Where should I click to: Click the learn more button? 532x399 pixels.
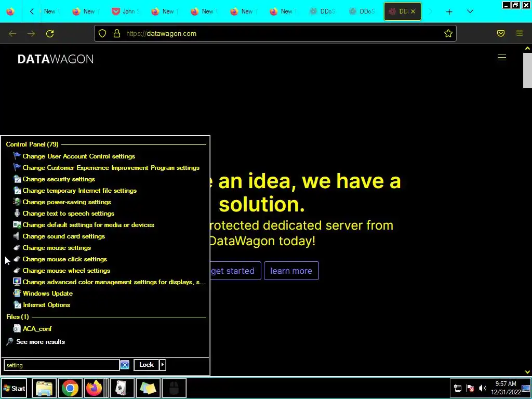click(291, 271)
